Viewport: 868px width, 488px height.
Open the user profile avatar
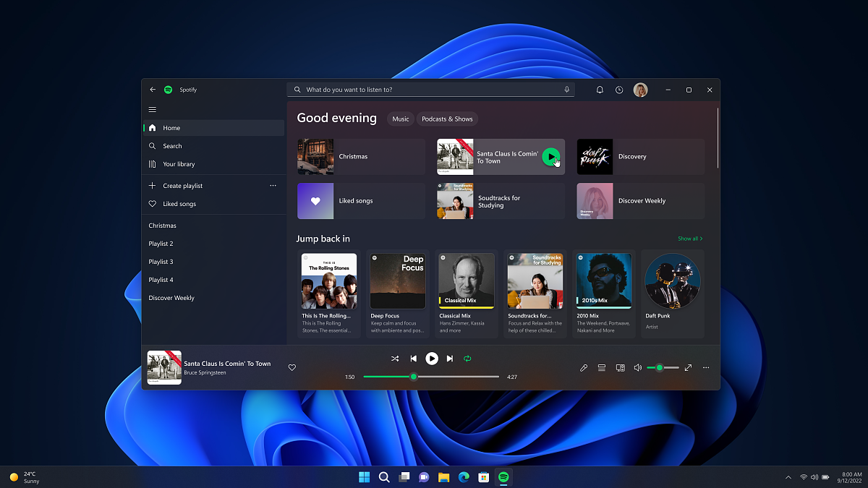[640, 90]
